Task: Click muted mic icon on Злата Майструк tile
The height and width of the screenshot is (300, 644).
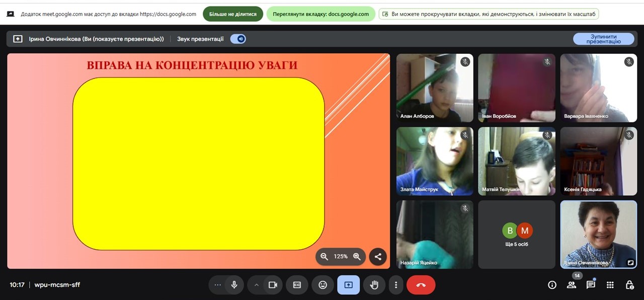Action: [x=465, y=135]
